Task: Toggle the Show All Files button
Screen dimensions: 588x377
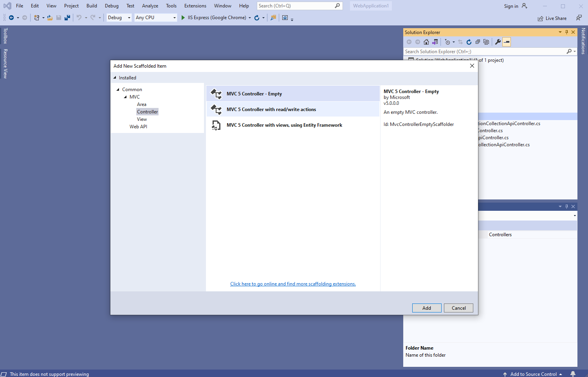Action: [x=486, y=42]
